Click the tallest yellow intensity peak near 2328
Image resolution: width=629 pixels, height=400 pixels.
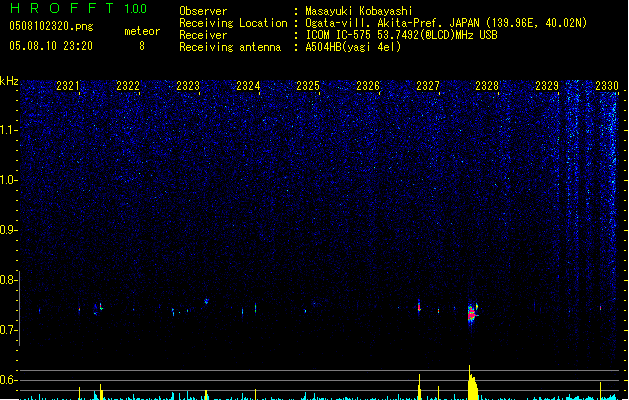(472, 383)
